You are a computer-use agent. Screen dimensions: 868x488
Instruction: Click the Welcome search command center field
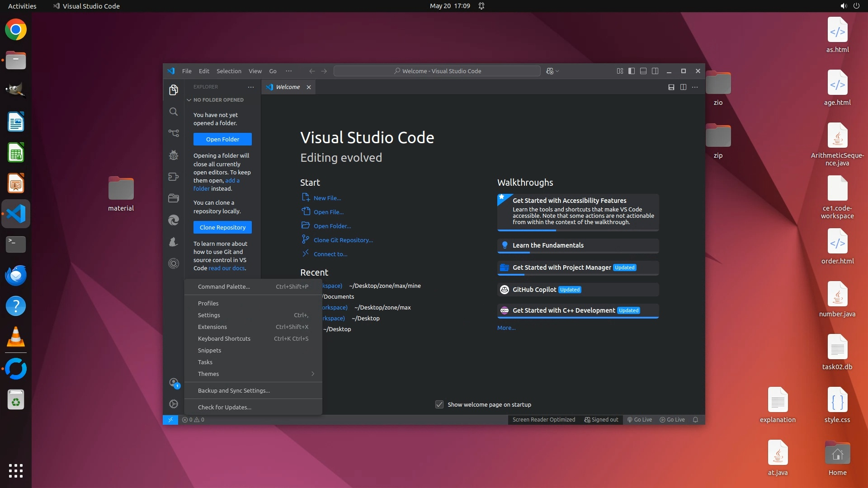pos(437,71)
